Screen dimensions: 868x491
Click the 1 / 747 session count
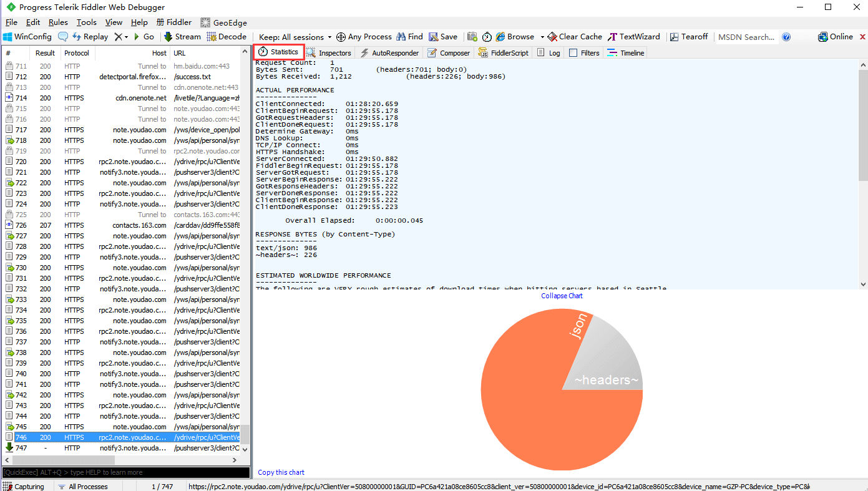(x=162, y=486)
